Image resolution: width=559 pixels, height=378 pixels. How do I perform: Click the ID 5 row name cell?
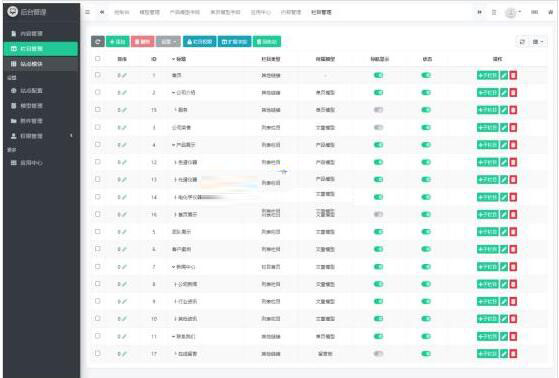point(181,232)
